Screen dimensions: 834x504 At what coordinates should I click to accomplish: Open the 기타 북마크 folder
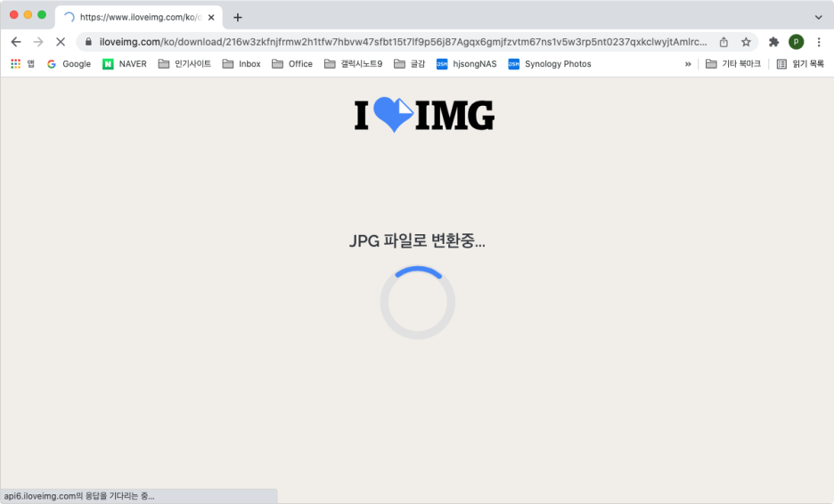[x=733, y=64]
